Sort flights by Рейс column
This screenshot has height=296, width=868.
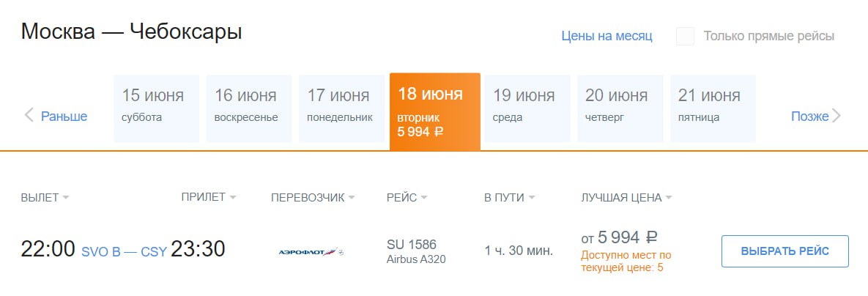click(424, 198)
